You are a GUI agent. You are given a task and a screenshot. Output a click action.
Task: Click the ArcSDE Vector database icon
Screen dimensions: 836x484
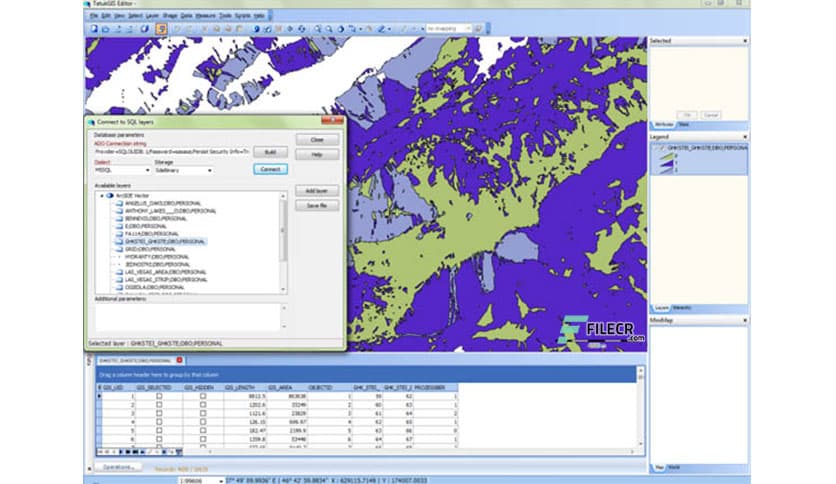click(110, 196)
